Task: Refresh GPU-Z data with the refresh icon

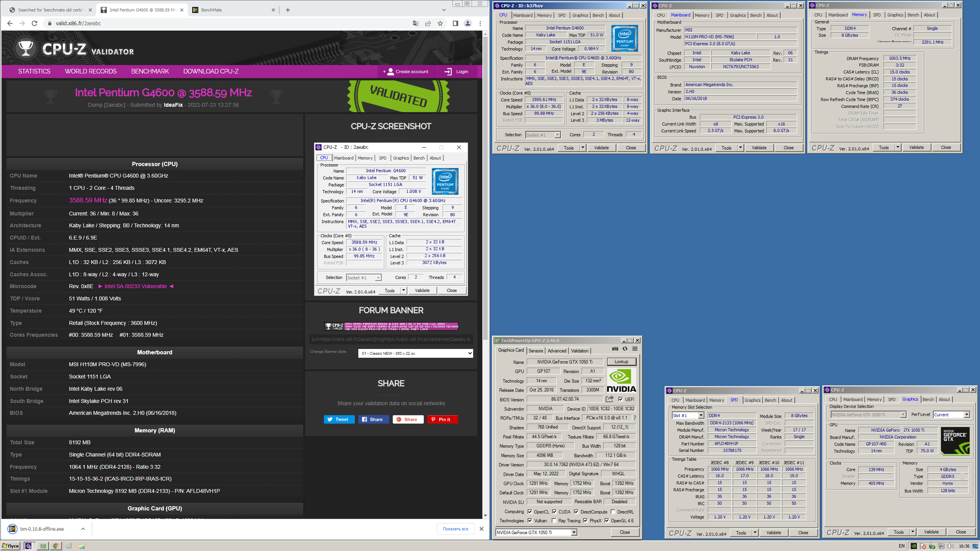Action: 625,349
